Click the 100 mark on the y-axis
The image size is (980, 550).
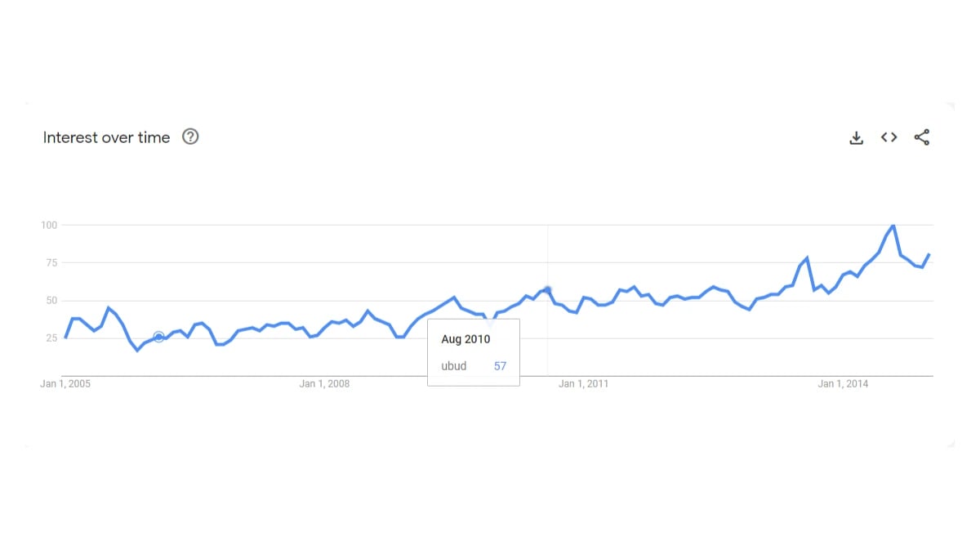coord(49,225)
